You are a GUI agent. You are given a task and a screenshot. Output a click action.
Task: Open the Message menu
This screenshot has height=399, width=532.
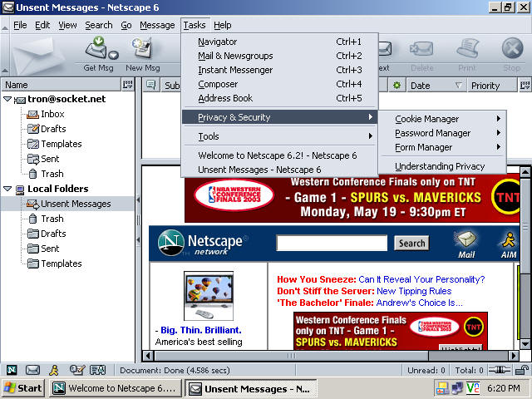click(157, 25)
